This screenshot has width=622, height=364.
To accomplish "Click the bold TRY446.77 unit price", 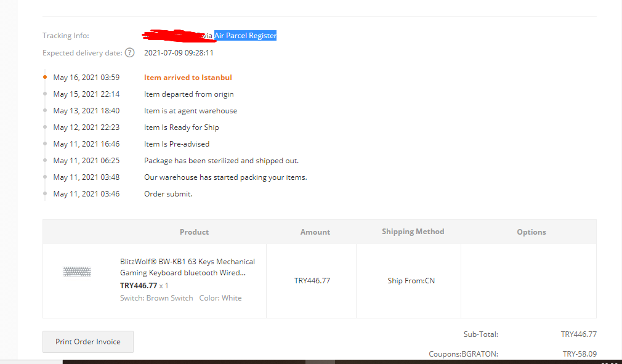I will click(x=139, y=286).
